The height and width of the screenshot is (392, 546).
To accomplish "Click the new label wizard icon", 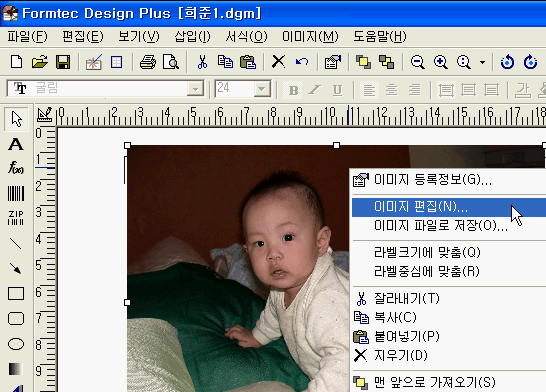I will click(94, 62).
